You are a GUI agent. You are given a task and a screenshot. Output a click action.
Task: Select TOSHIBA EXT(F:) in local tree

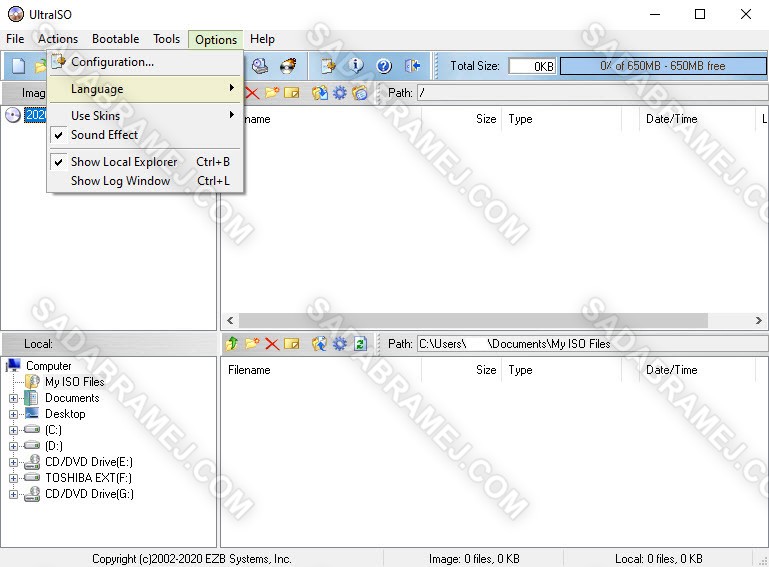(88, 478)
